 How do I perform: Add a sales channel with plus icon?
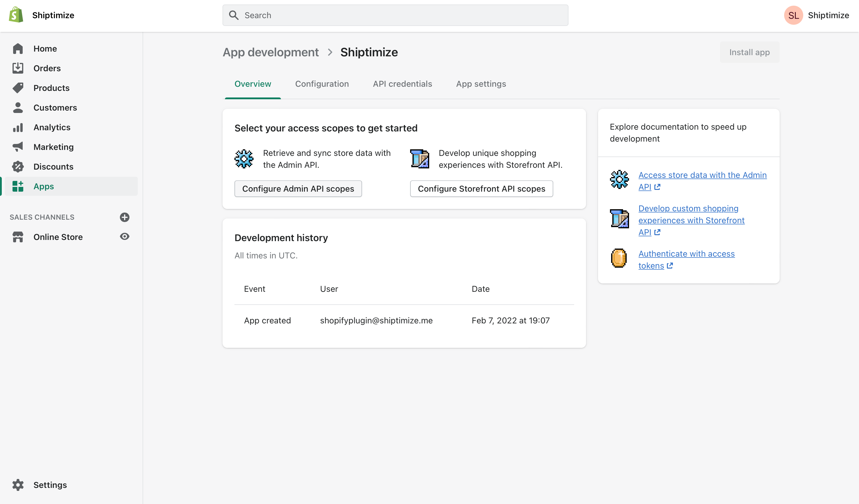(x=124, y=217)
